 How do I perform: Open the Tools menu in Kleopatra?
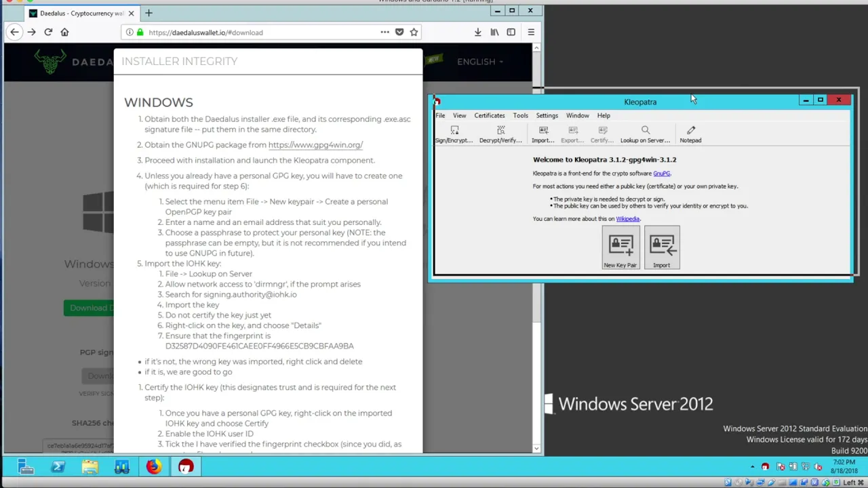(x=520, y=115)
